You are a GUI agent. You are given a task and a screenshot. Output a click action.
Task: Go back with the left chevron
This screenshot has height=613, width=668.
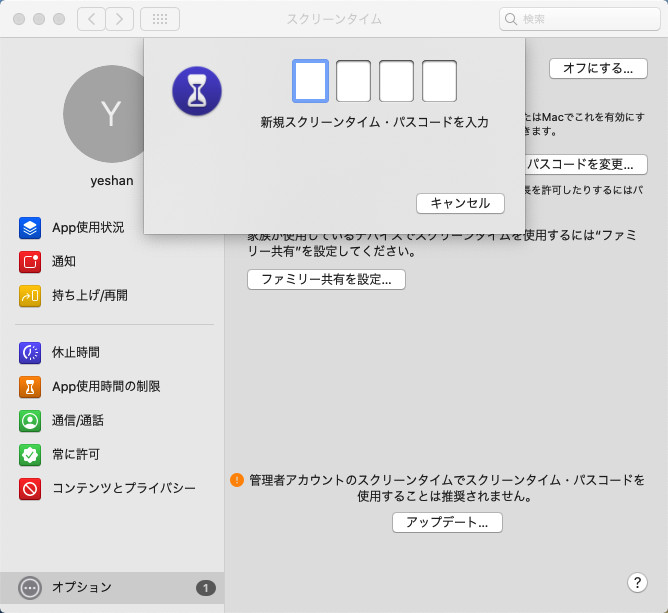point(91,19)
